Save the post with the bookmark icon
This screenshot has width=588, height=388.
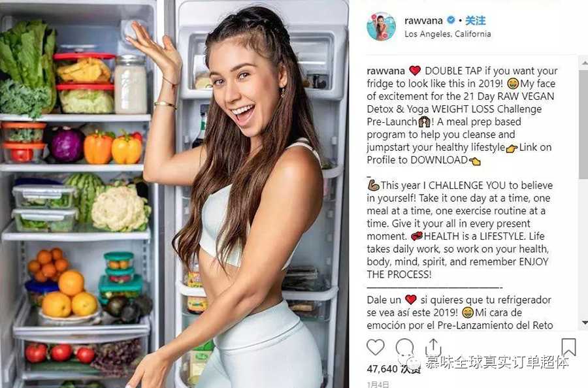click(568, 347)
